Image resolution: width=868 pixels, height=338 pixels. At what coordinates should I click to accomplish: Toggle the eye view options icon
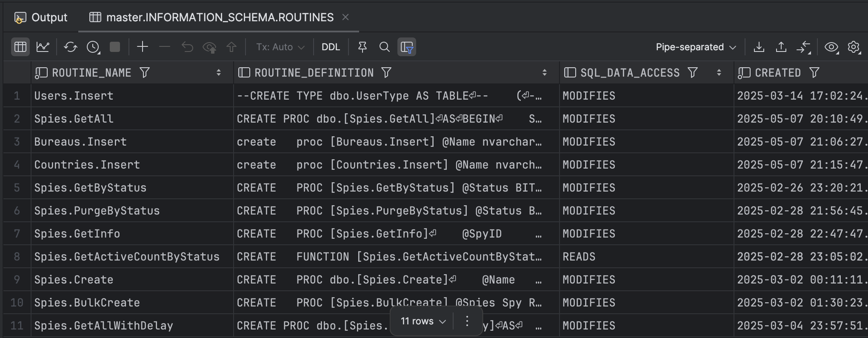831,47
